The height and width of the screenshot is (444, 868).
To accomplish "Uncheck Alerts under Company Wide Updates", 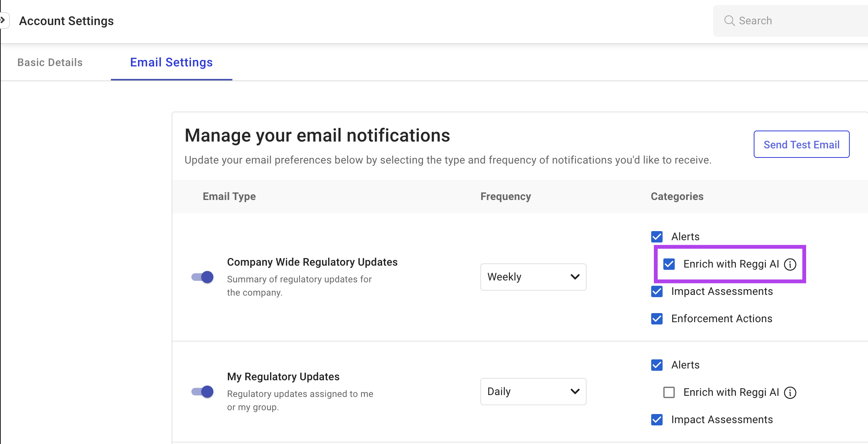I will pyautogui.click(x=657, y=237).
